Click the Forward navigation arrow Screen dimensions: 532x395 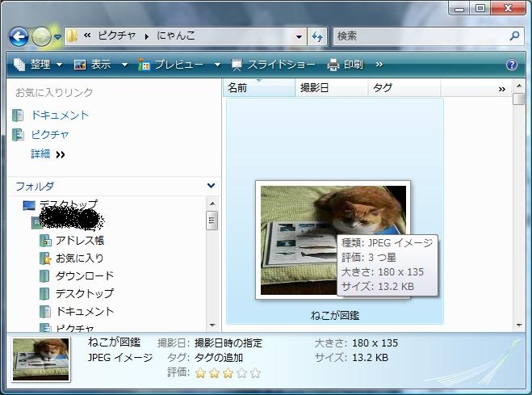point(41,36)
